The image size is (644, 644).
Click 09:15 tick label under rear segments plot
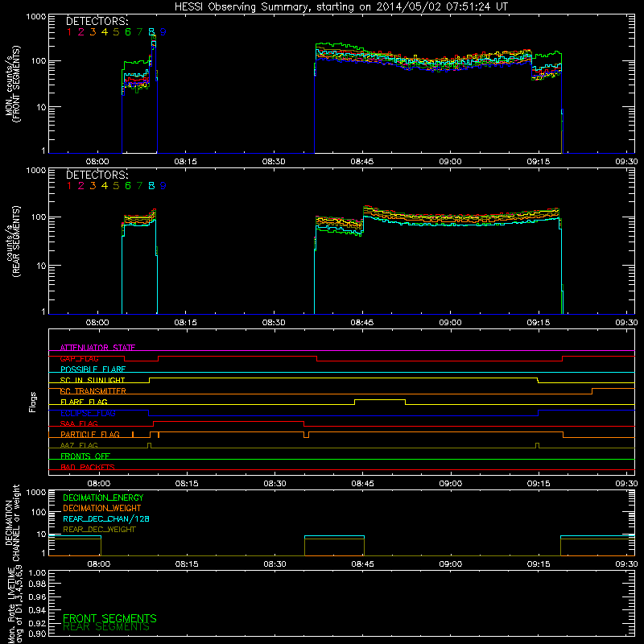539,323
